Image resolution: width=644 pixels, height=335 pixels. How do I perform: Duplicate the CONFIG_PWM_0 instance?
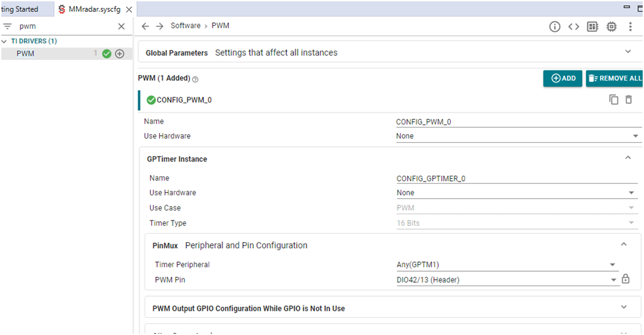tap(614, 100)
